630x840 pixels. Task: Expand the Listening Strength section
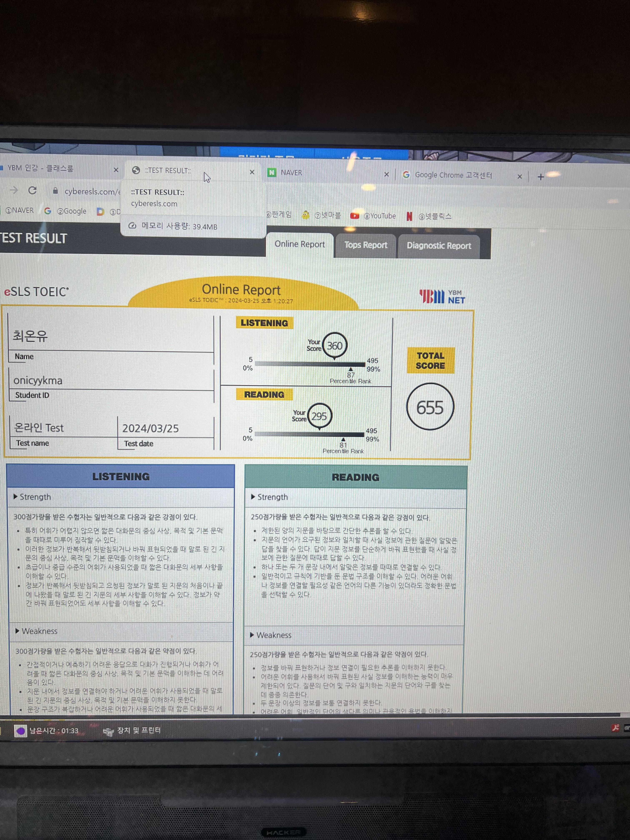point(32,497)
